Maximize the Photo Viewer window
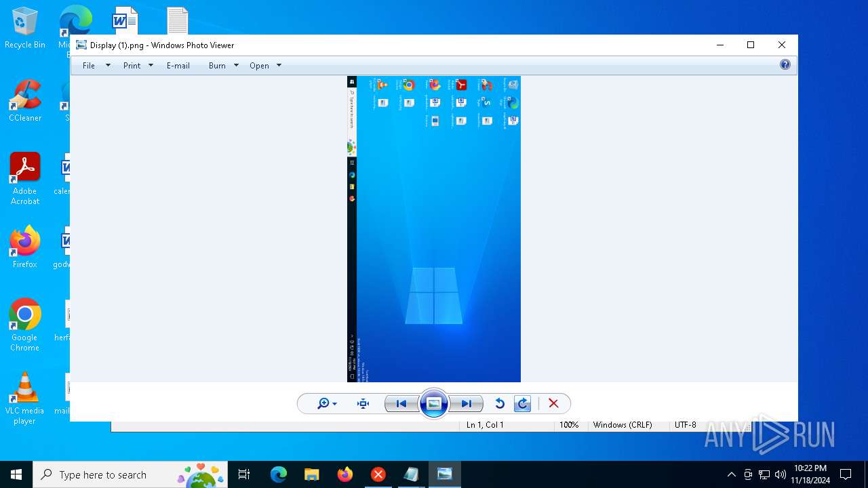 [751, 45]
